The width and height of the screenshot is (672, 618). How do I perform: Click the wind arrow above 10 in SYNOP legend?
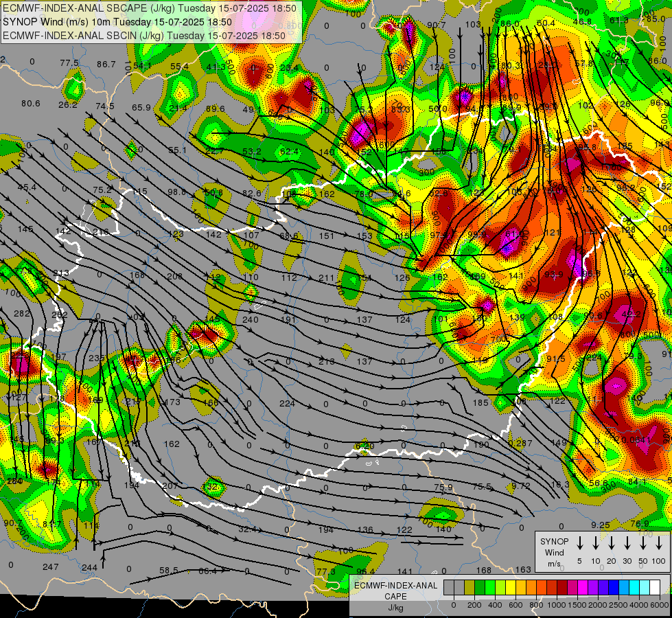point(596,542)
